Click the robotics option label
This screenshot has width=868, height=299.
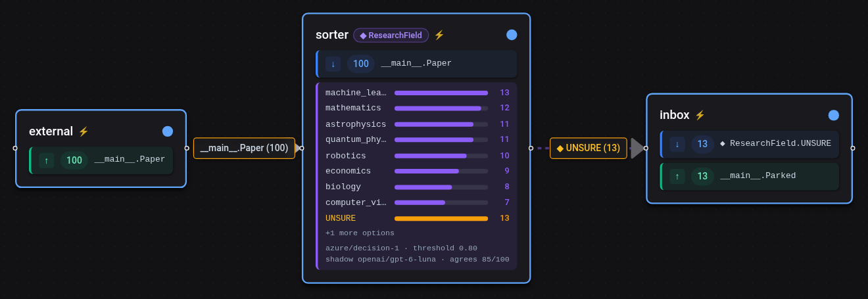[346, 156]
